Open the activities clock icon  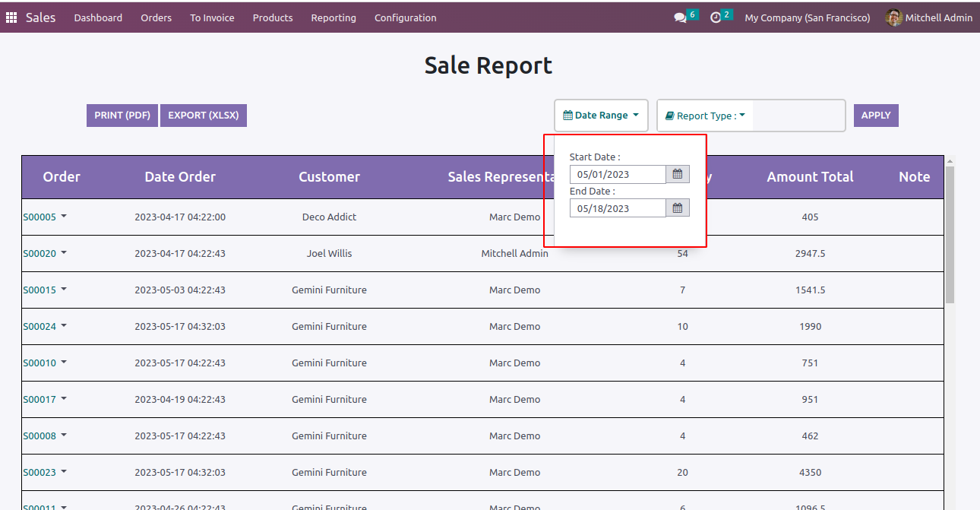[x=716, y=17]
